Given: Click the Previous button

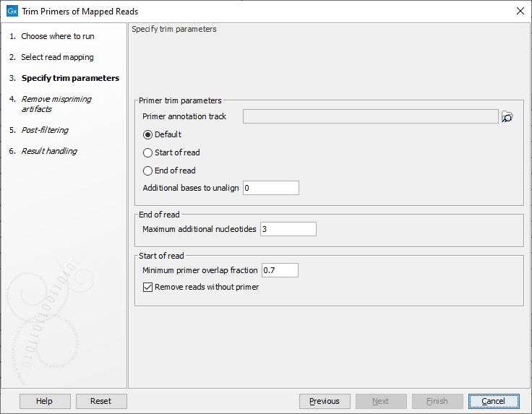Looking at the screenshot, I should click(x=324, y=401).
